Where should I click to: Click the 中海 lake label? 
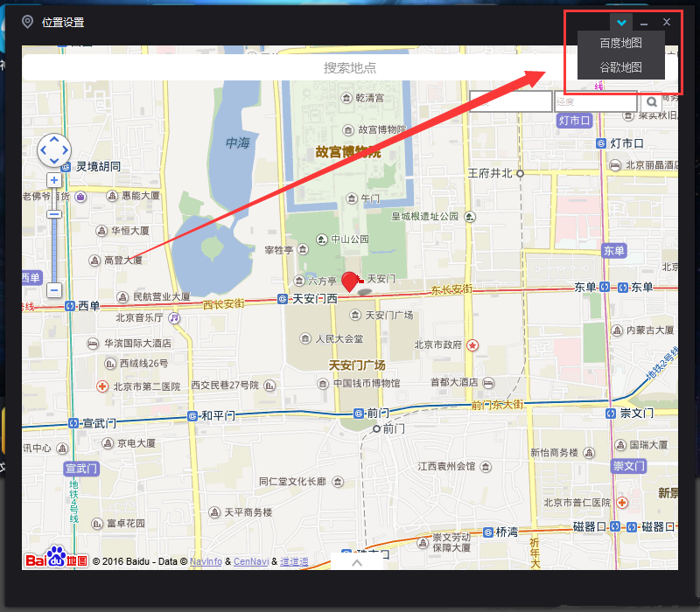coord(237,143)
